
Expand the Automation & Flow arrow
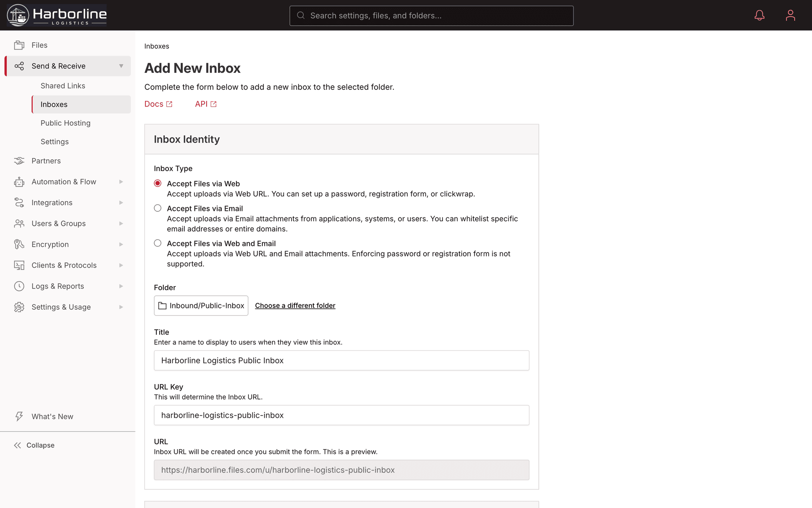click(121, 182)
